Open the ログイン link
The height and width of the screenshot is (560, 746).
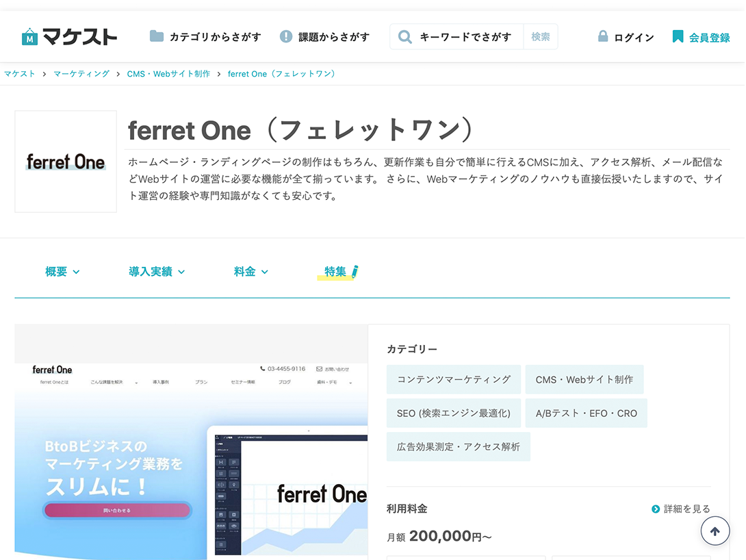coord(634,37)
